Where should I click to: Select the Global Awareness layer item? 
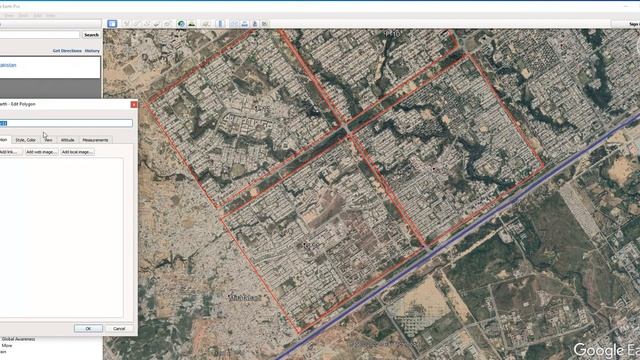19,339
